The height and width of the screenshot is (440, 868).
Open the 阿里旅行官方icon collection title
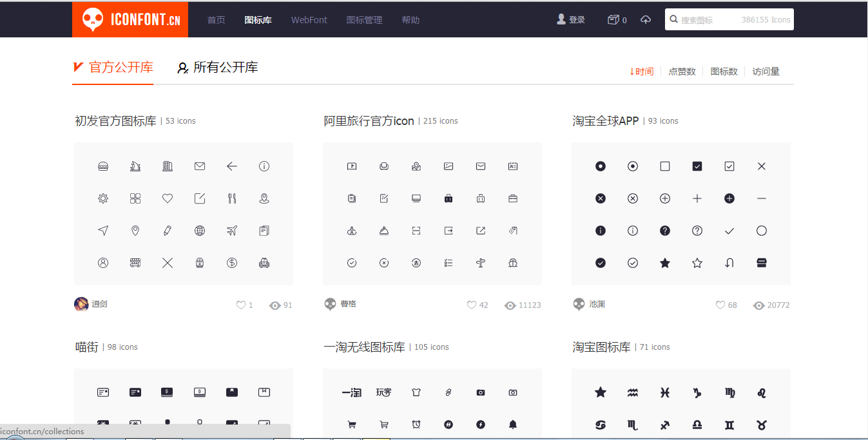pyautogui.click(x=369, y=120)
